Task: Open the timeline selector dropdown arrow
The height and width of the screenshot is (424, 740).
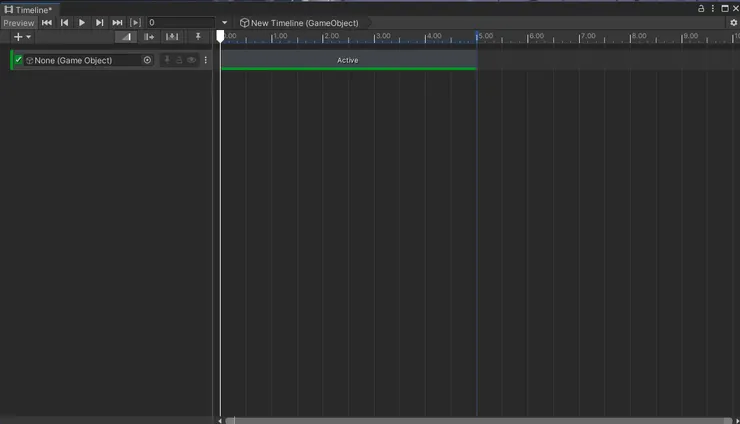Action: tap(225, 23)
